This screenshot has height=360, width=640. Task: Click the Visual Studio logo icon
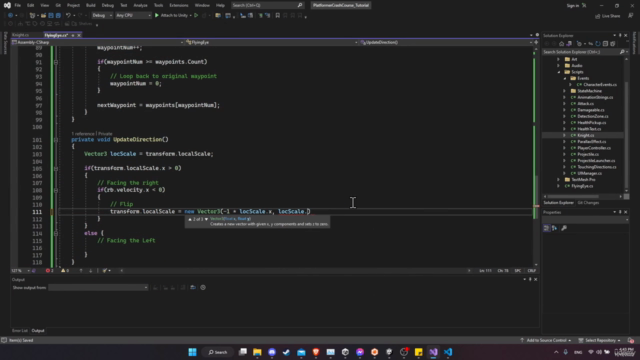pyautogui.click(x=7, y=5)
